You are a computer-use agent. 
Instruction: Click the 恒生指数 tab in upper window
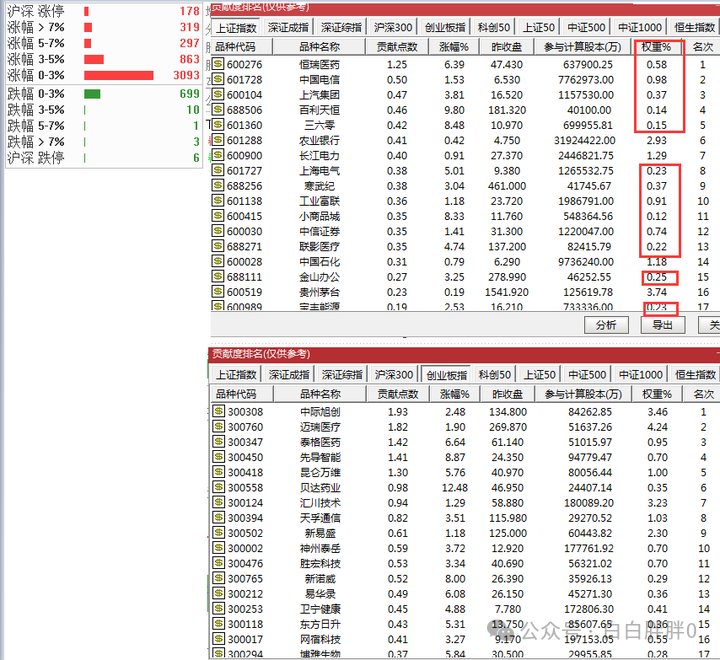pos(695,28)
